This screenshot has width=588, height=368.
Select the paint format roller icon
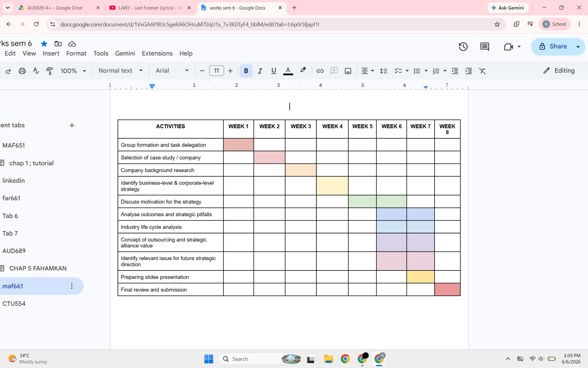click(x=49, y=71)
